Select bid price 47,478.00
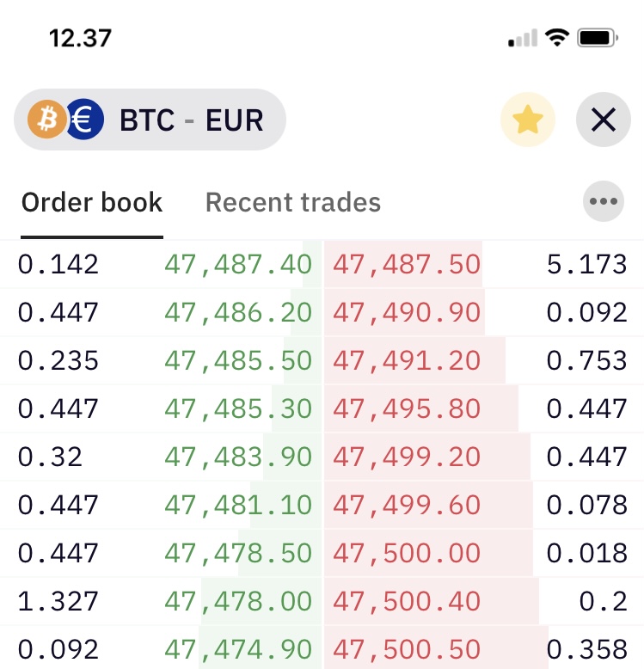The image size is (644, 669). [238, 601]
